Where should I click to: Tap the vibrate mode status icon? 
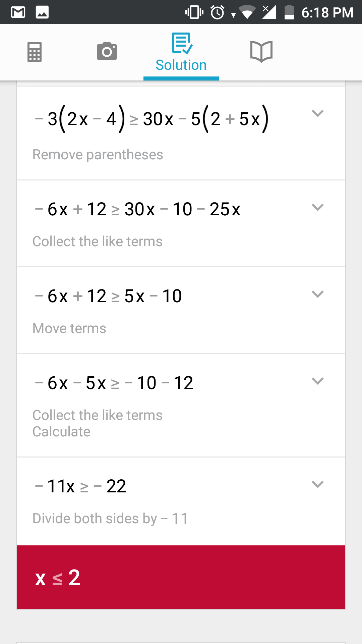tap(194, 12)
